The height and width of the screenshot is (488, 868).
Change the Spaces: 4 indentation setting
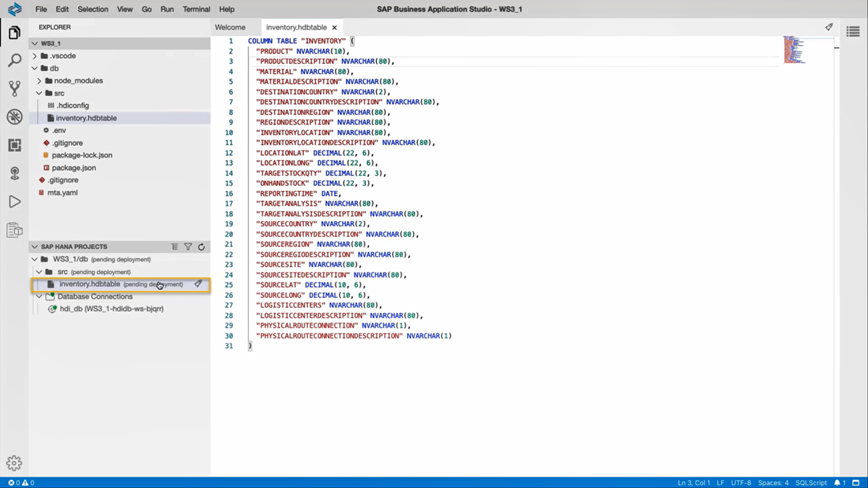click(773, 483)
